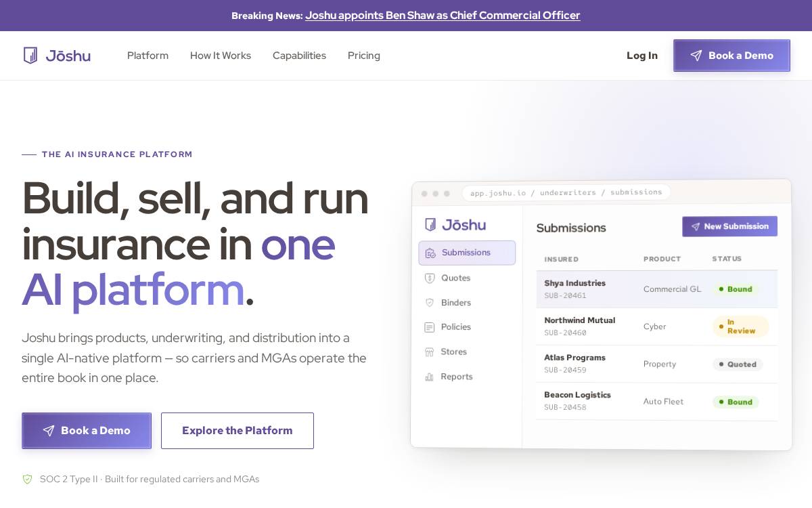Click the SOC 2 shield check icon

pos(28,479)
